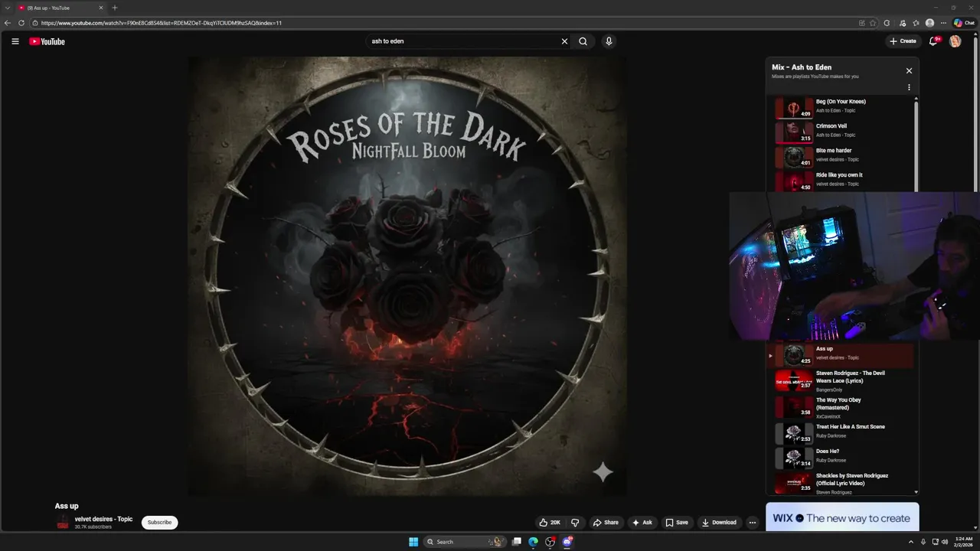980x551 pixels.
Task: Open browser settings and more ellipsis
Action: [x=942, y=23]
